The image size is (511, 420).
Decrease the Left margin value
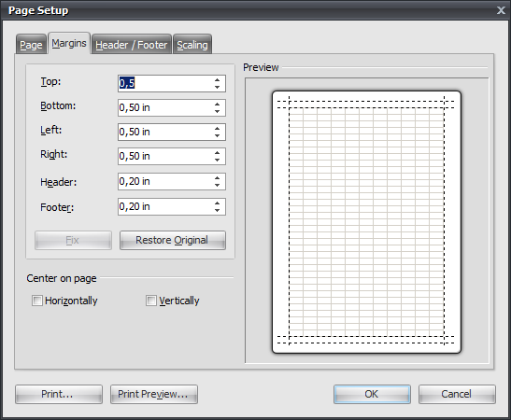(x=218, y=135)
